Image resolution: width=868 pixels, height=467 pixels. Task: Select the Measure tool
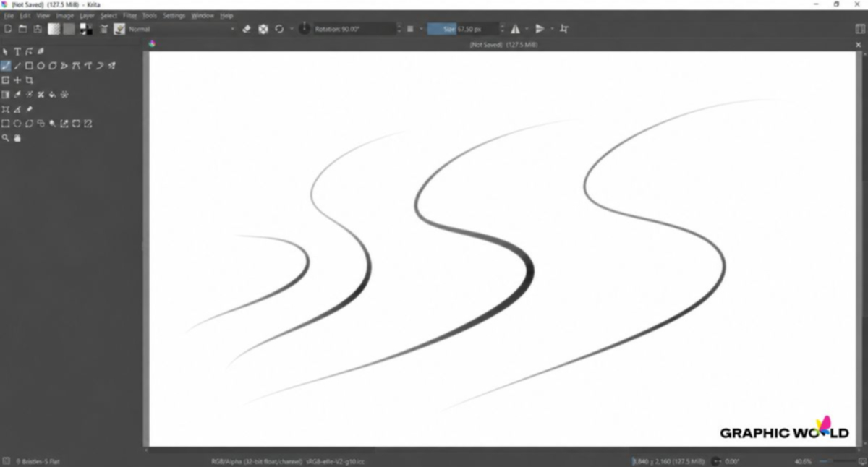[17, 109]
